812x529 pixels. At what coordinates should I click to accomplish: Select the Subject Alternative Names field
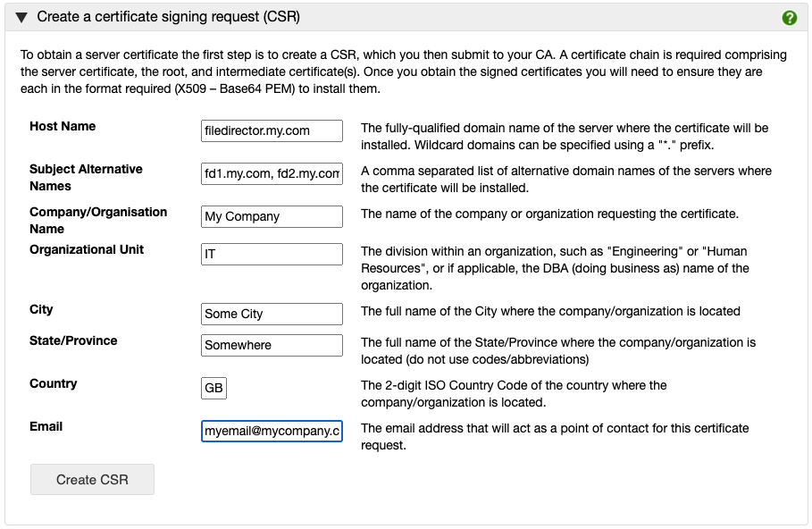(272, 173)
